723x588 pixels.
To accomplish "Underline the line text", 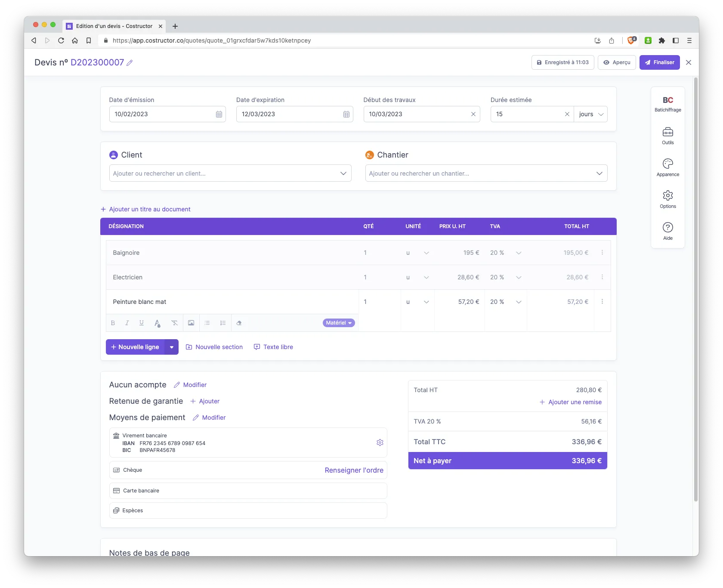I will click(141, 323).
